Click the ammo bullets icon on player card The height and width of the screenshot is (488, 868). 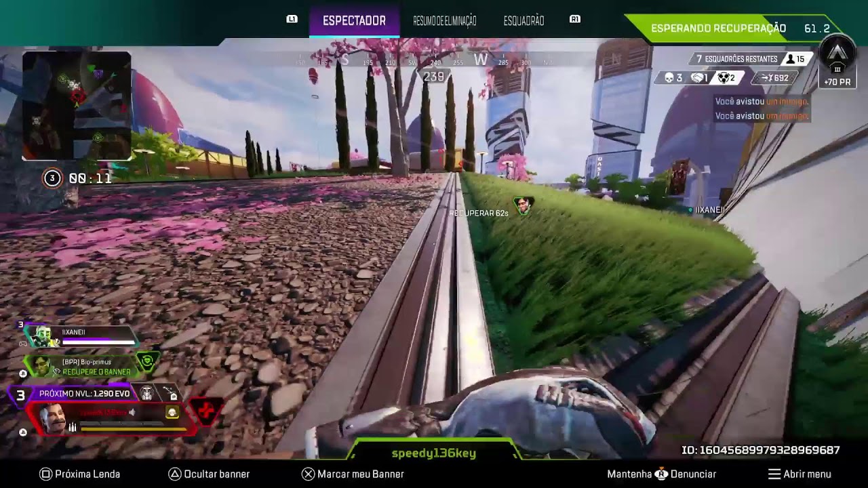[x=72, y=428]
